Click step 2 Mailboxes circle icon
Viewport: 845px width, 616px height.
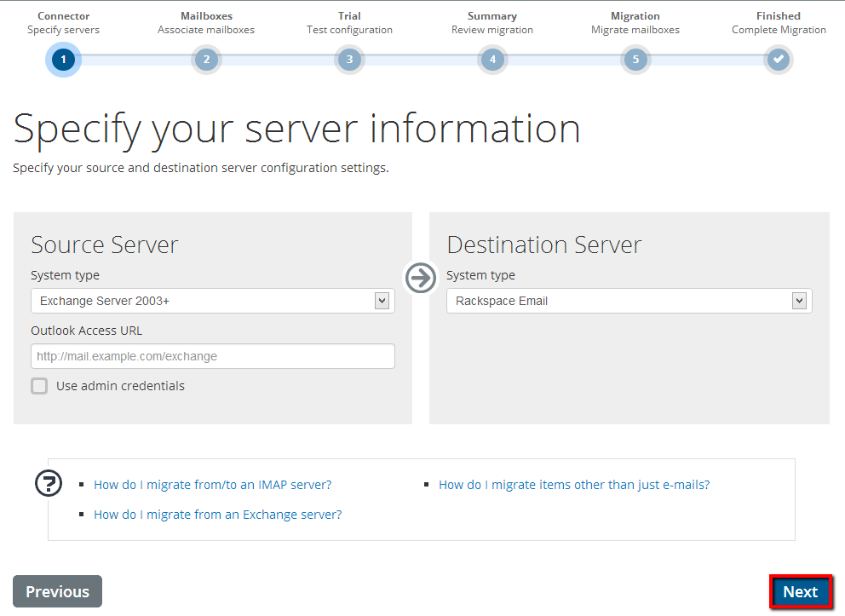point(206,60)
